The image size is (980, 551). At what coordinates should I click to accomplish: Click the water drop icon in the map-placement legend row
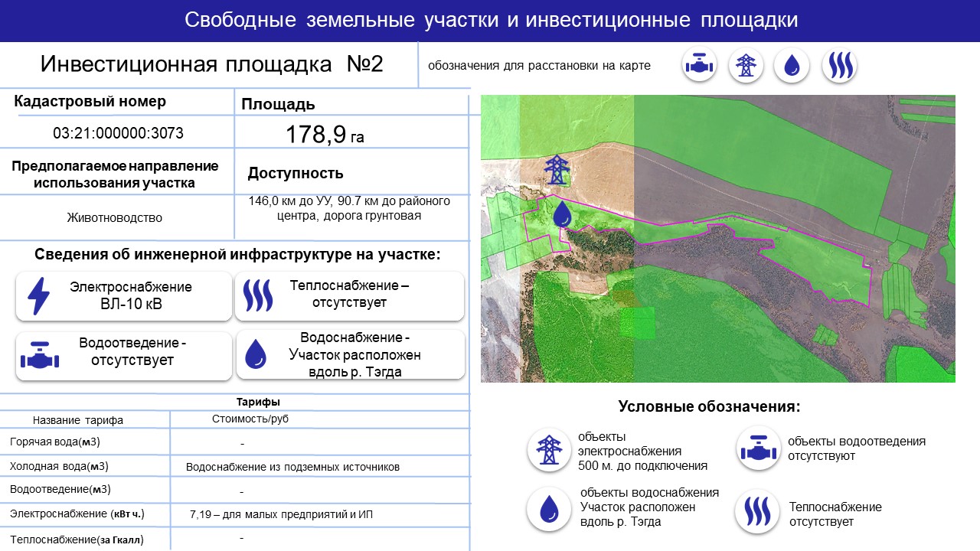pos(792,66)
